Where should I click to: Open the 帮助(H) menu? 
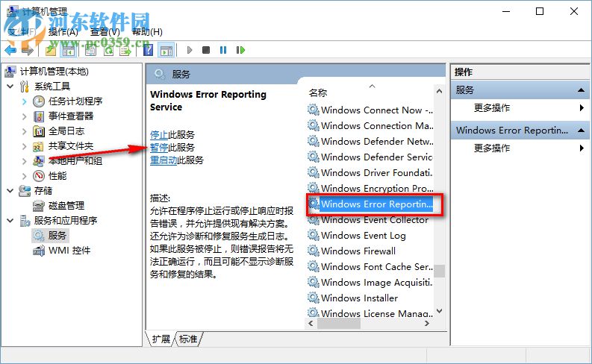[x=147, y=32]
